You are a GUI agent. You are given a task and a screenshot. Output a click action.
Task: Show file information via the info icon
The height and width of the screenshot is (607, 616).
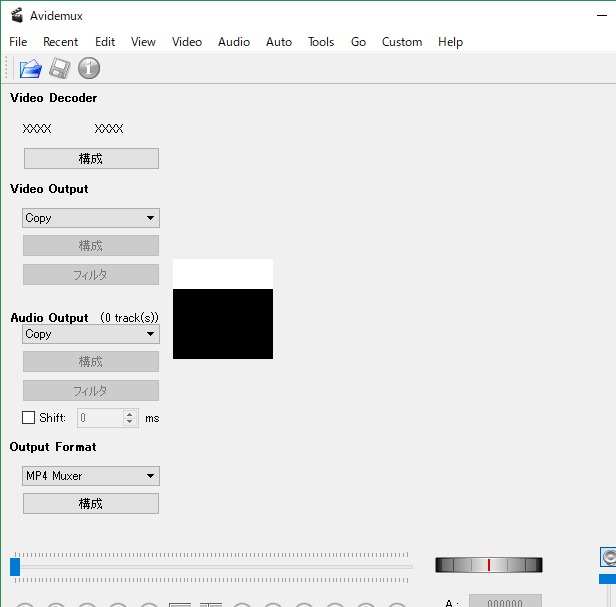pyautogui.click(x=89, y=68)
